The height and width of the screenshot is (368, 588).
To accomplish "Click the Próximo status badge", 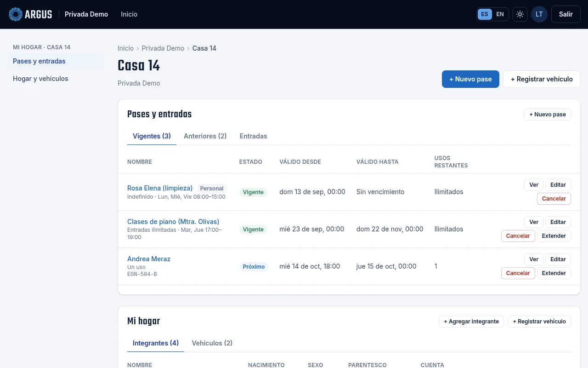I will click(x=254, y=267).
